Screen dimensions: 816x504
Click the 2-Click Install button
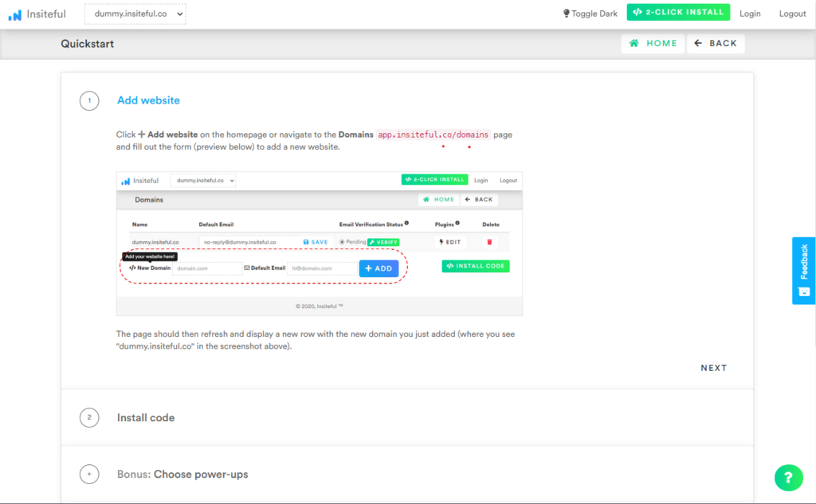point(678,12)
